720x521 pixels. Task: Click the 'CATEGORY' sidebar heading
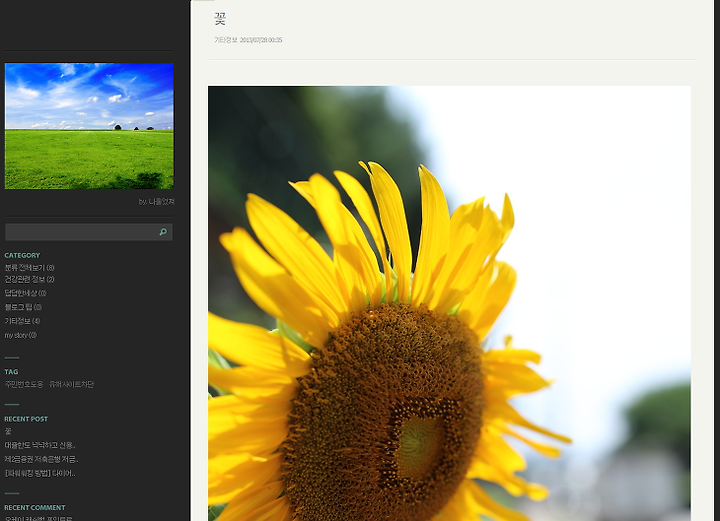(22, 255)
